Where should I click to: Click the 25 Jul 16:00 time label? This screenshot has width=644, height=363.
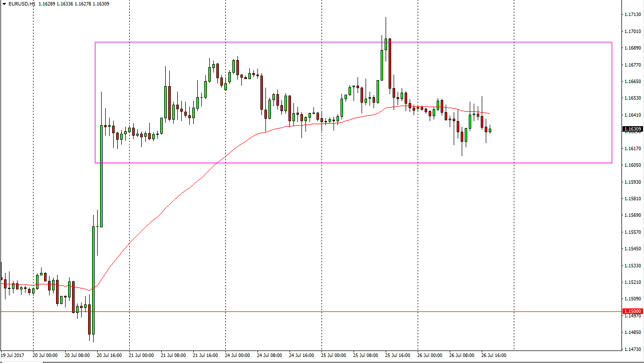point(398,355)
